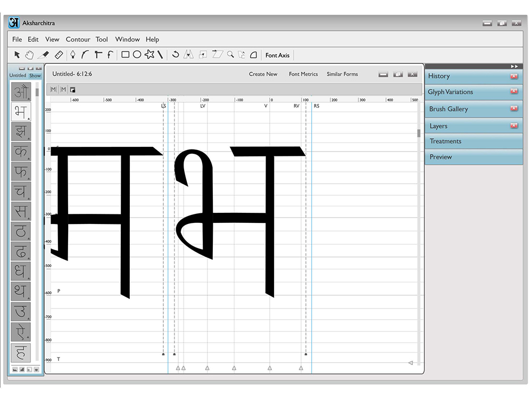
Task: Switch to the Untitled tab in glyph palette
Action: click(x=18, y=76)
